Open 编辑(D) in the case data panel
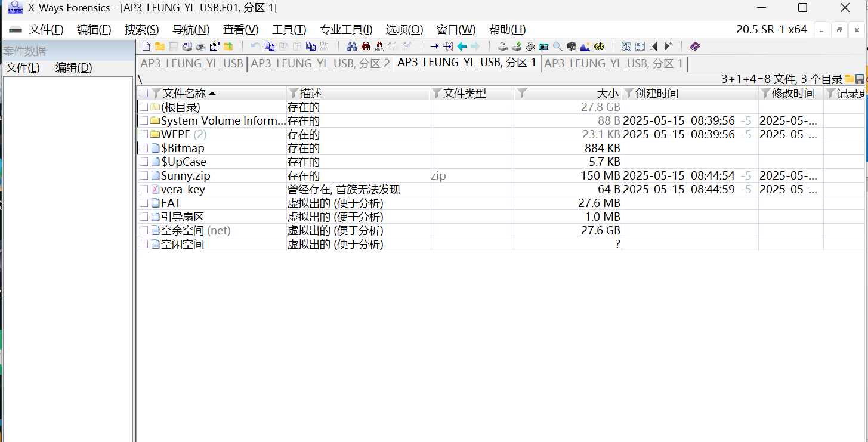Image resolution: width=868 pixels, height=442 pixels. pos(74,68)
